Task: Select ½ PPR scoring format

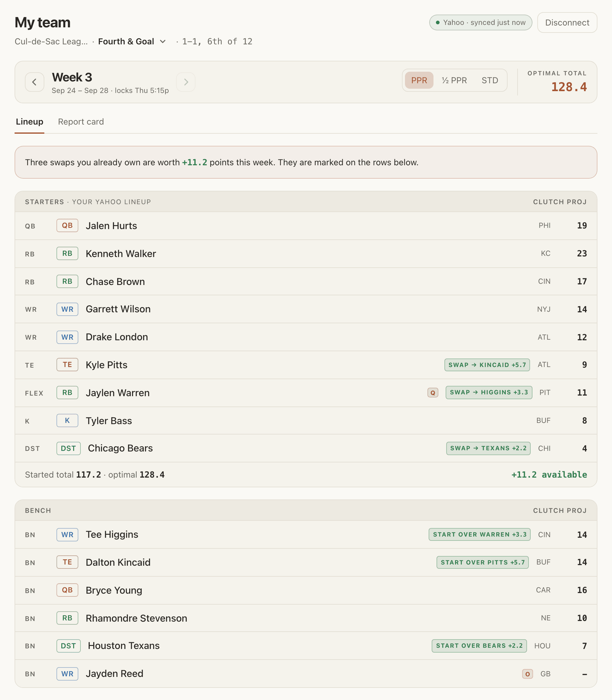Action: tap(454, 80)
